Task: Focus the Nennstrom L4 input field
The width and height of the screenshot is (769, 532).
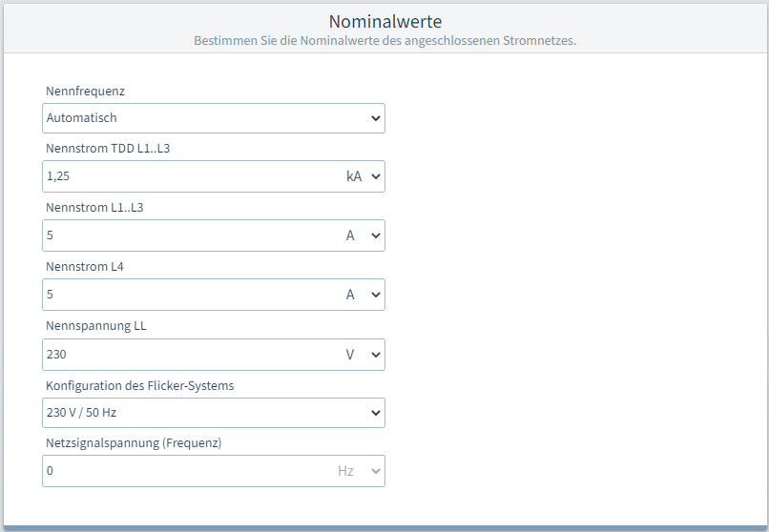Action: (x=191, y=295)
